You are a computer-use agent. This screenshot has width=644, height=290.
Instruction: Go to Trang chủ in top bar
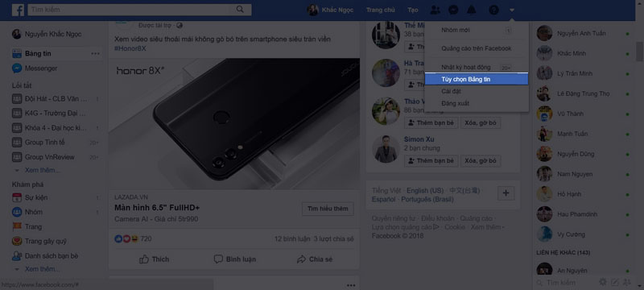click(380, 10)
